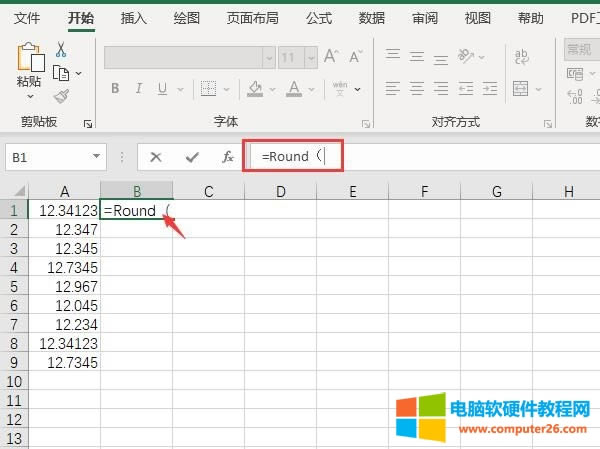Image resolution: width=600 pixels, height=449 pixels.
Task: Open the font size dropdown
Action: click(311, 58)
